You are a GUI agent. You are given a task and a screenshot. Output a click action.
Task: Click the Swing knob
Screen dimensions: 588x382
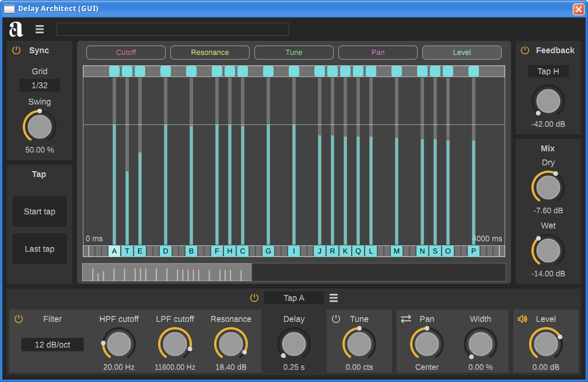click(x=40, y=126)
